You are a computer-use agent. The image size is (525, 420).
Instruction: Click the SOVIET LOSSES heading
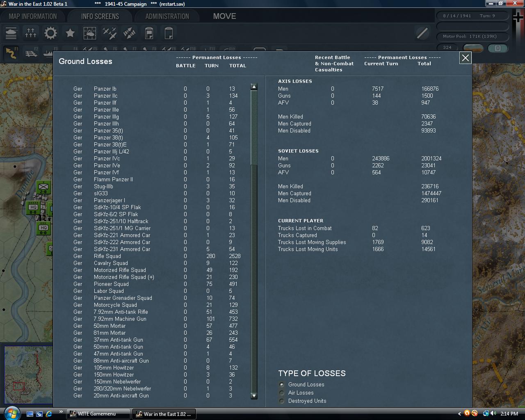coord(298,151)
